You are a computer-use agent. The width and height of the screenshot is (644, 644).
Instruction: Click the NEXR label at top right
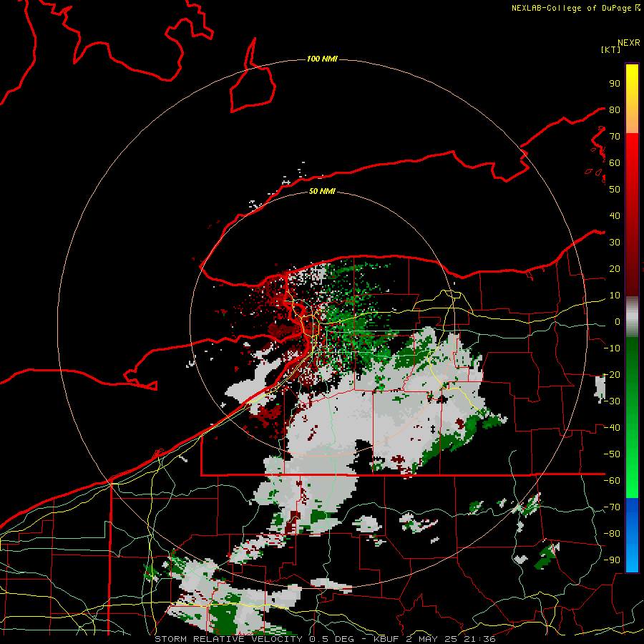[629, 43]
